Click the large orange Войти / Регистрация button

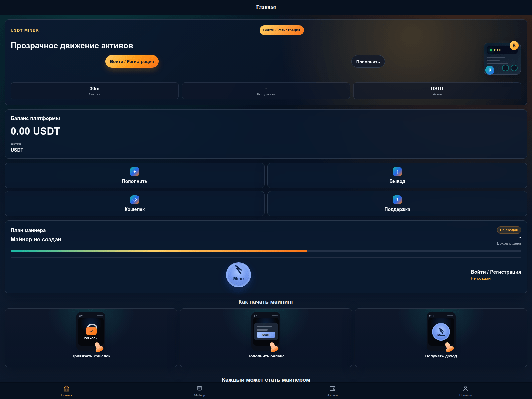click(x=132, y=61)
